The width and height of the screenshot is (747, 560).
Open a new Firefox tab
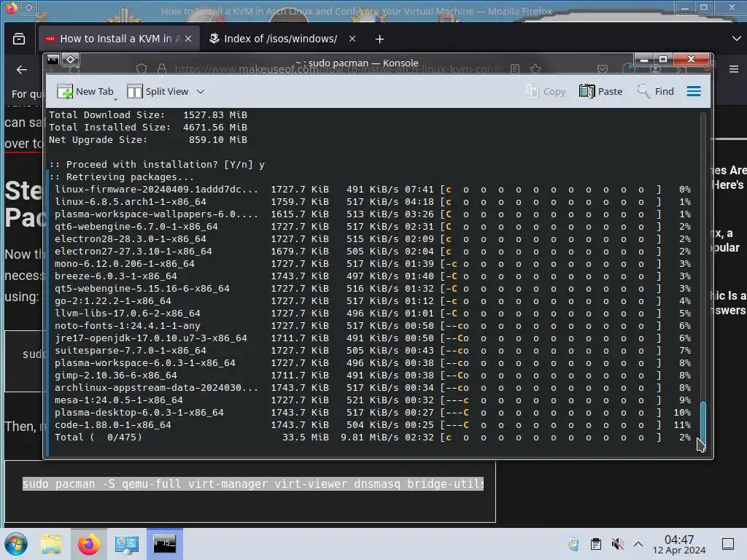tap(379, 39)
